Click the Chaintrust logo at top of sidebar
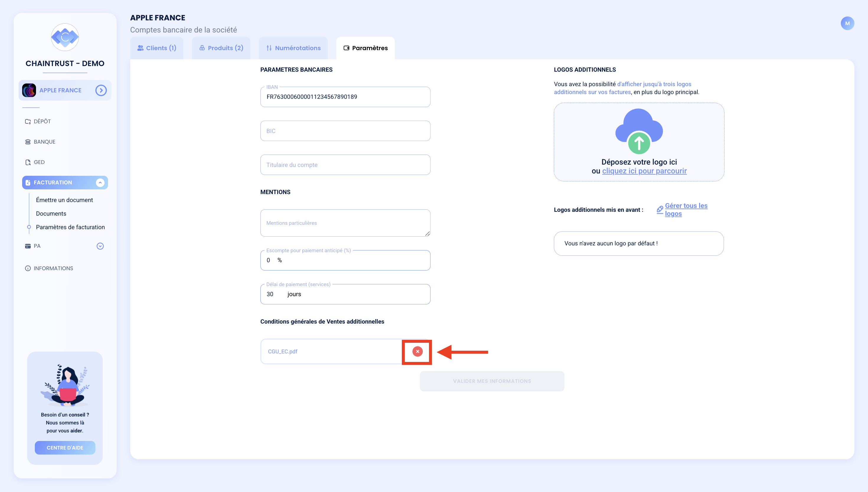Image resolution: width=868 pixels, height=492 pixels. tap(65, 37)
